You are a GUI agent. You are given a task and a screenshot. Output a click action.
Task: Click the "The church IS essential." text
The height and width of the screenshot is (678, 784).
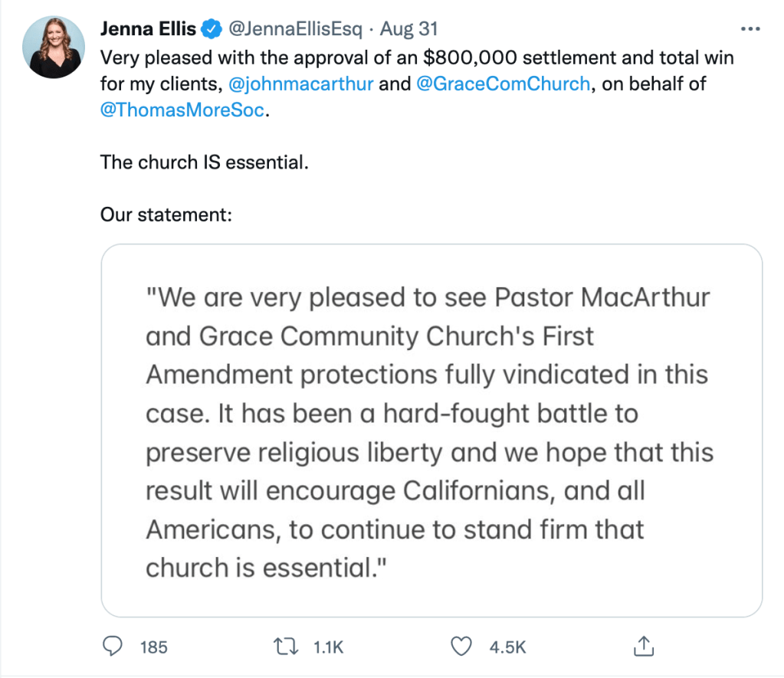(205, 162)
